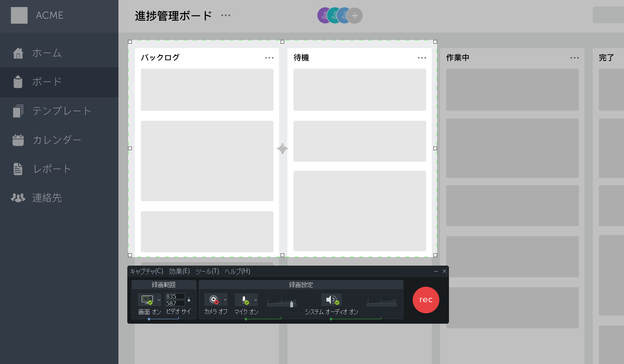The image size is (624, 364).
Task: Open the 効果(E) menu
Action: pyautogui.click(x=179, y=271)
